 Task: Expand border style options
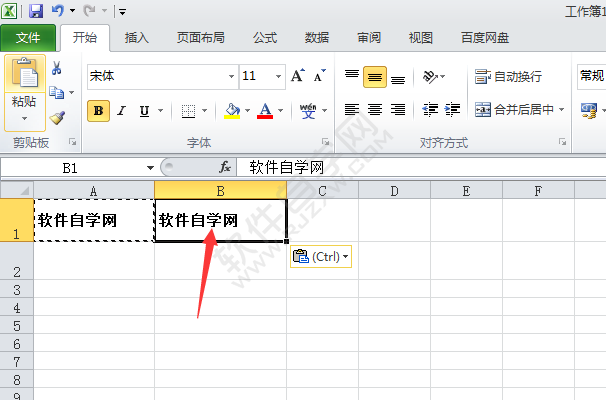coord(204,111)
